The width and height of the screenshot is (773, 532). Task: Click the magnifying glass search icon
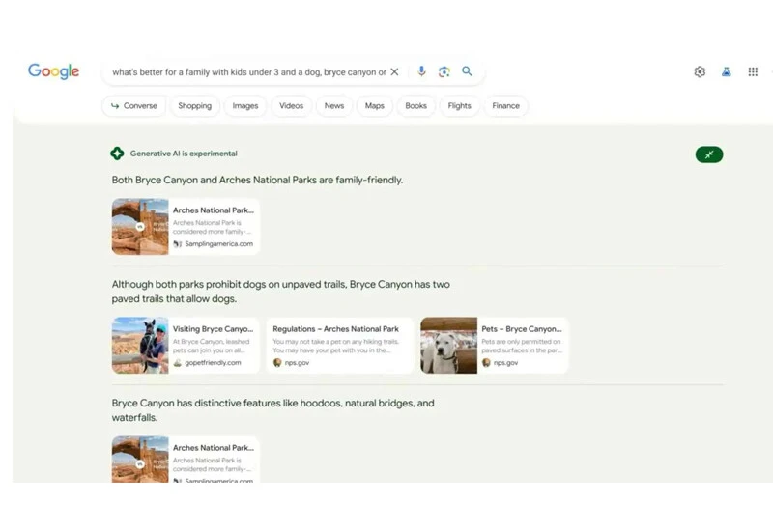click(468, 72)
